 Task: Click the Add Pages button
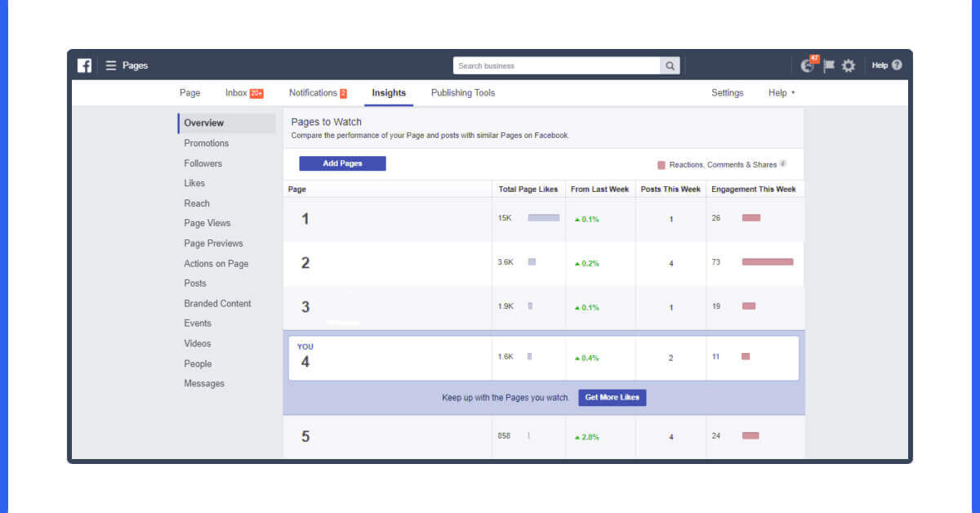tap(342, 163)
